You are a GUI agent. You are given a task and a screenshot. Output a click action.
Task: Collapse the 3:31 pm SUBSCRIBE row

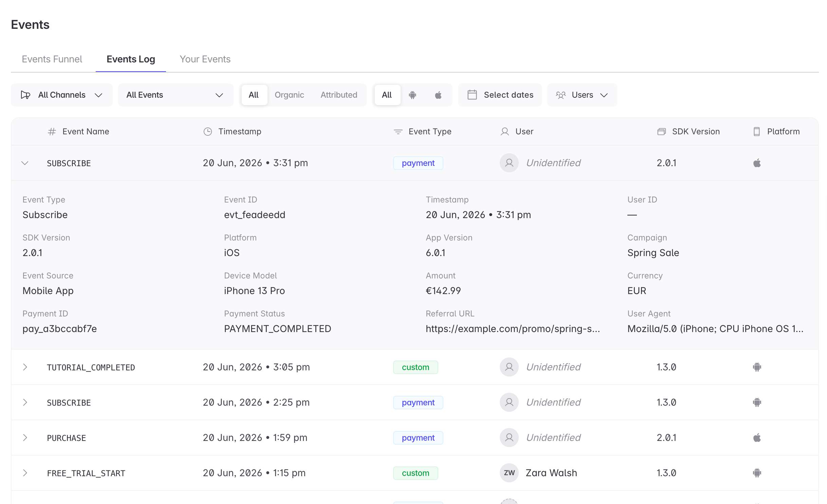point(25,163)
